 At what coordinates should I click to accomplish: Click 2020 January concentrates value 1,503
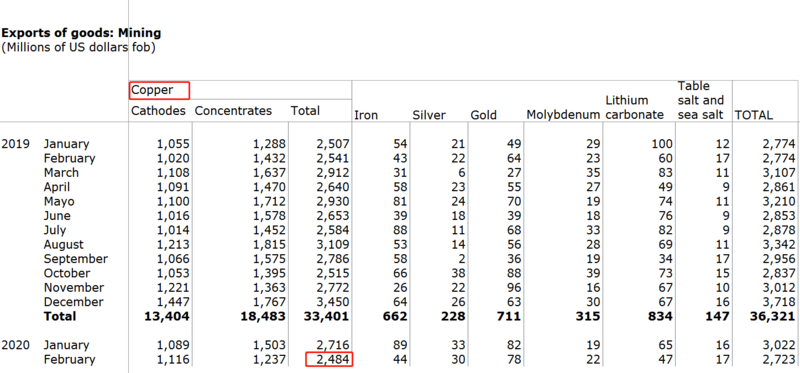pos(269,345)
